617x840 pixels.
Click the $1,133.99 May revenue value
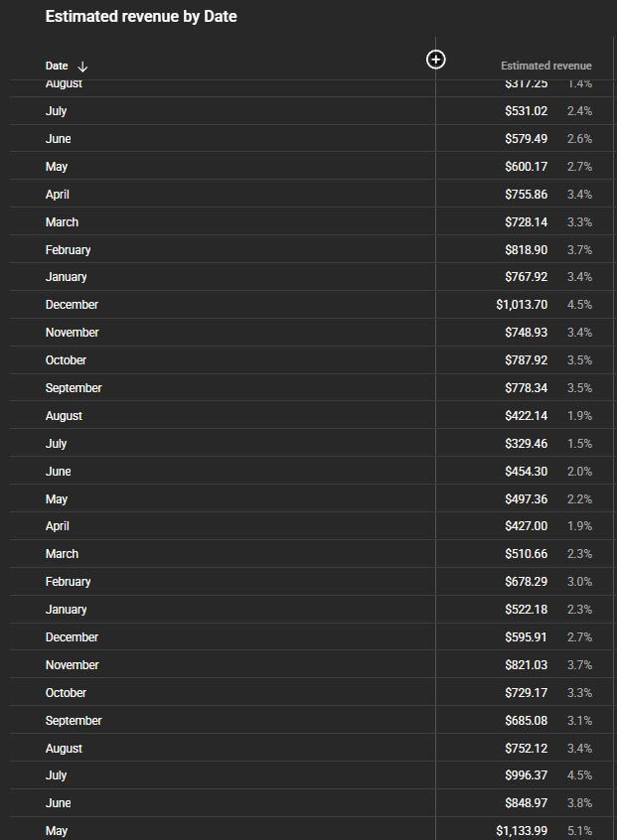tap(521, 830)
